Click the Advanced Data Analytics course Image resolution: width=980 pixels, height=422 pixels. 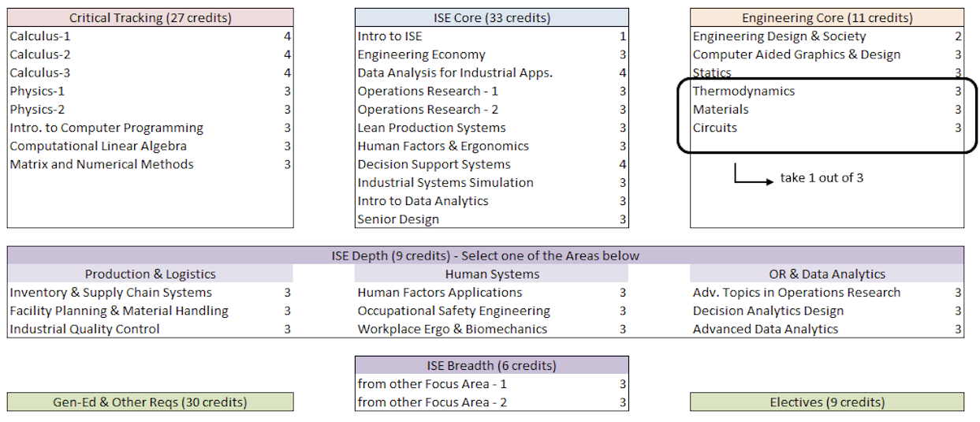tap(765, 329)
